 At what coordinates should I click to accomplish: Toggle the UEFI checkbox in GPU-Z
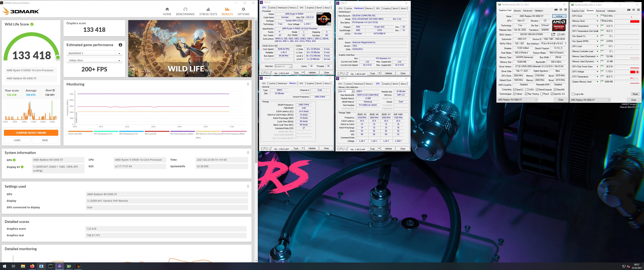point(559,34)
